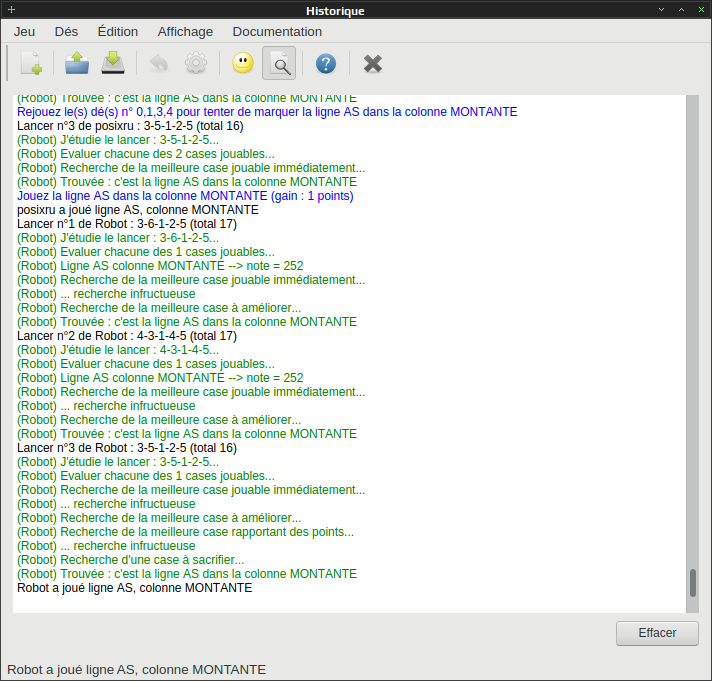712x681 pixels.
Task: Click the greyed undo arrow icon
Action: [x=159, y=63]
